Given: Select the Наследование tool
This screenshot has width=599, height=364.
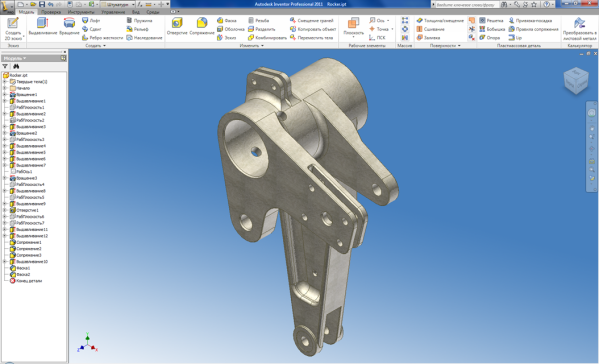Looking at the screenshot, I should click(x=144, y=38).
